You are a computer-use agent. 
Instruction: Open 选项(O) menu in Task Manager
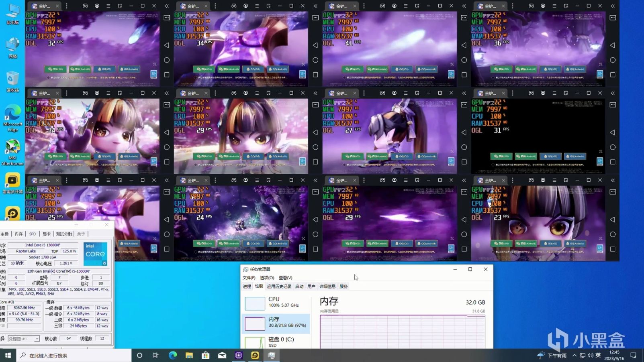tap(267, 278)
